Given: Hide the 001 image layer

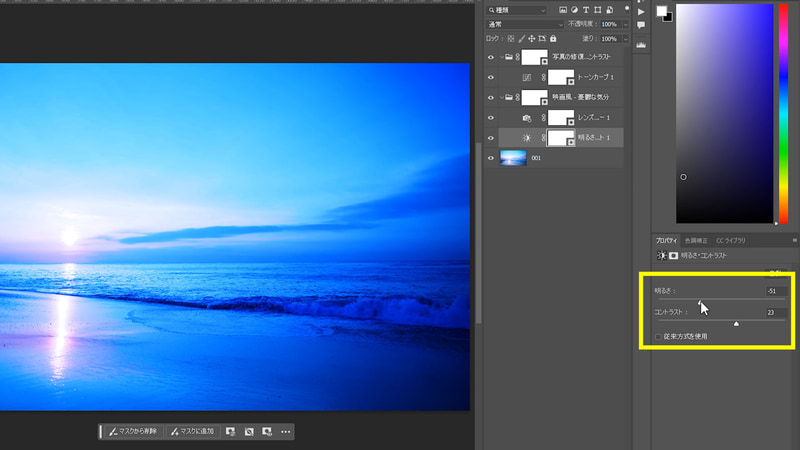Looking at the screenshot, I should click(491, 158).
